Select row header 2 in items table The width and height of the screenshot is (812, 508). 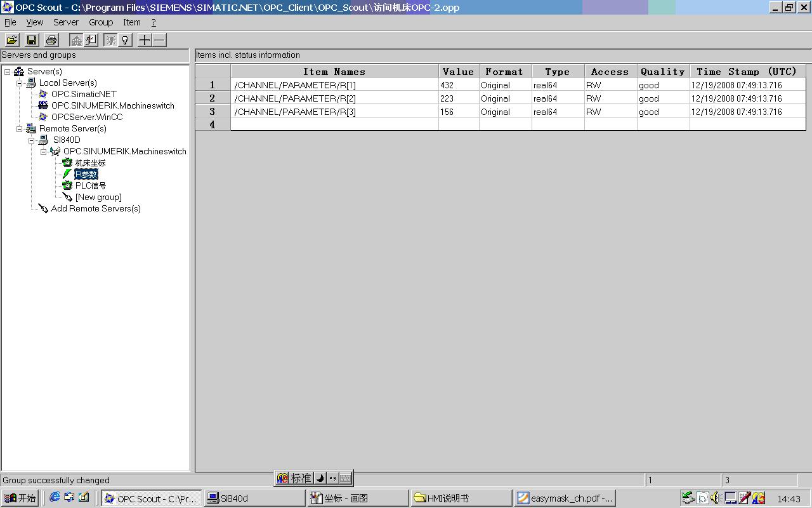tap(213, 98)
